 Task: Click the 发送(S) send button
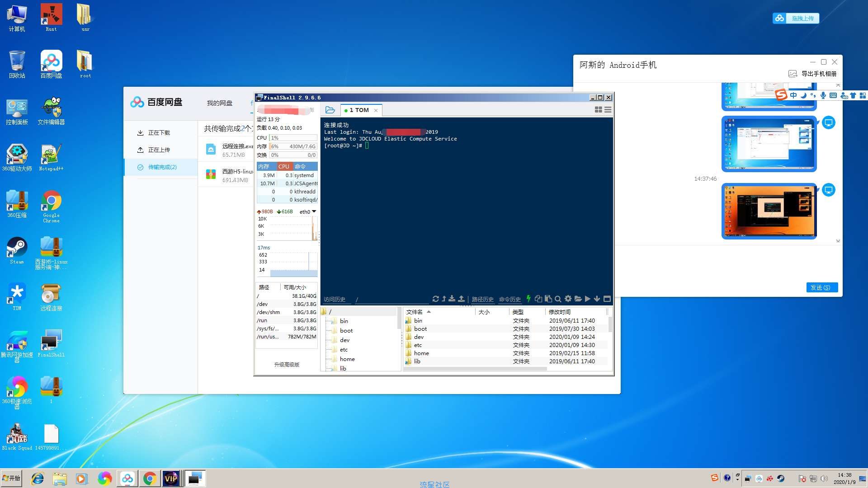pyautogui.click(x=822, y=287)
